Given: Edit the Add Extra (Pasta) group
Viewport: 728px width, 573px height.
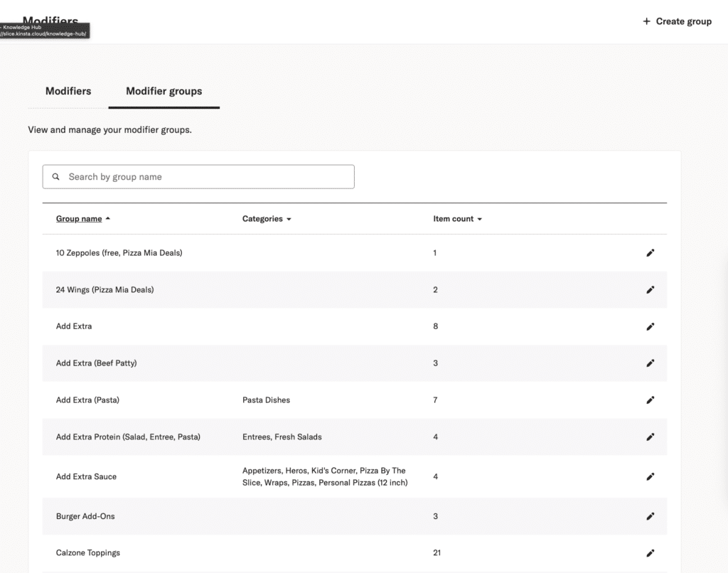Looking at the screenshot, I should pos(650,400).
